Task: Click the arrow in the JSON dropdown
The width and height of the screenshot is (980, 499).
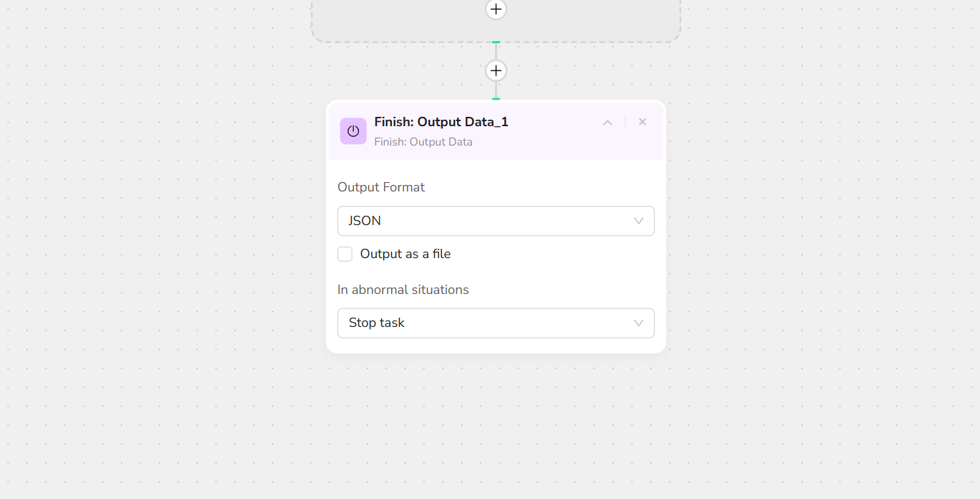Action: tap(639, 221)
